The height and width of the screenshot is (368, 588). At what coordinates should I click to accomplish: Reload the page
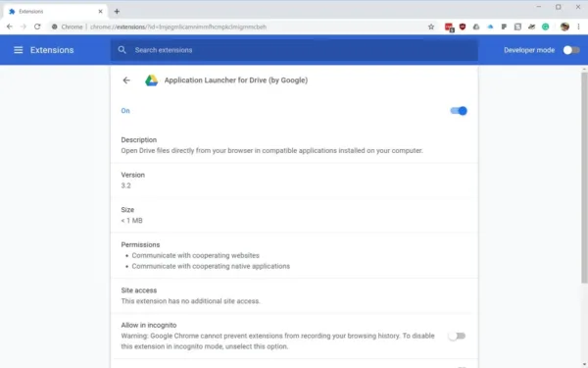click(x=37, y=26)
